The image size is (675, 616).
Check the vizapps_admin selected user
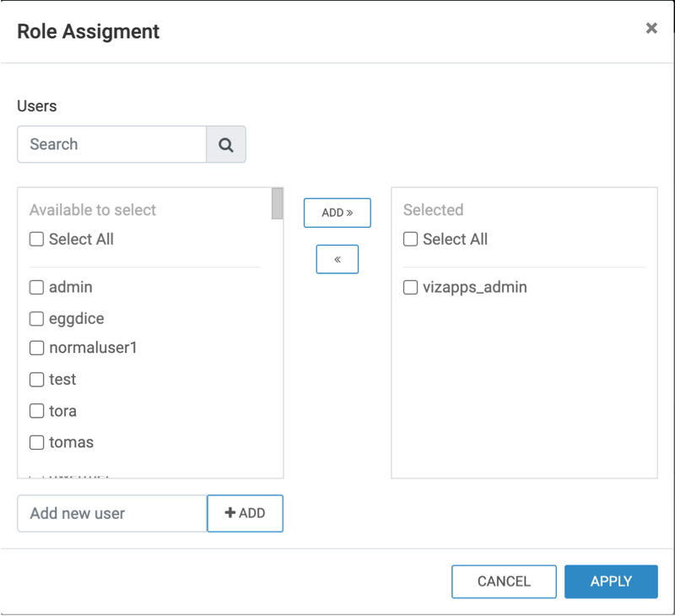tap(410, 287)
